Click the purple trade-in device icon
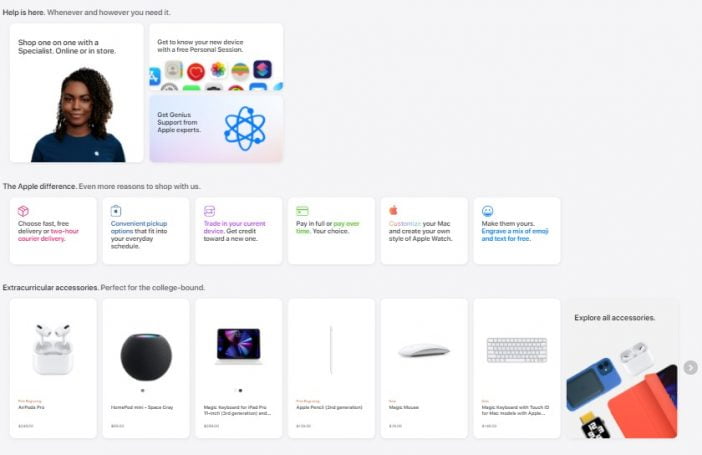 pyautogui.click(x=209, y=211)
